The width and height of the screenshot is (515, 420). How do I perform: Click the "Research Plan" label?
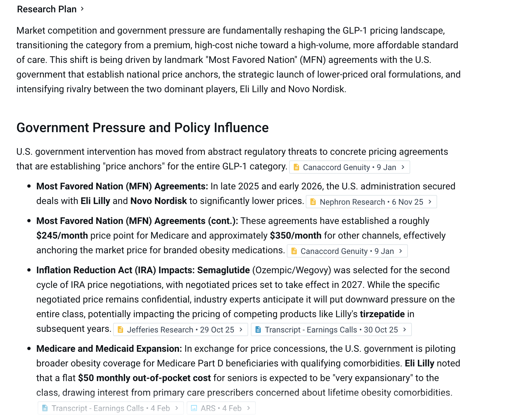point(47,9)
